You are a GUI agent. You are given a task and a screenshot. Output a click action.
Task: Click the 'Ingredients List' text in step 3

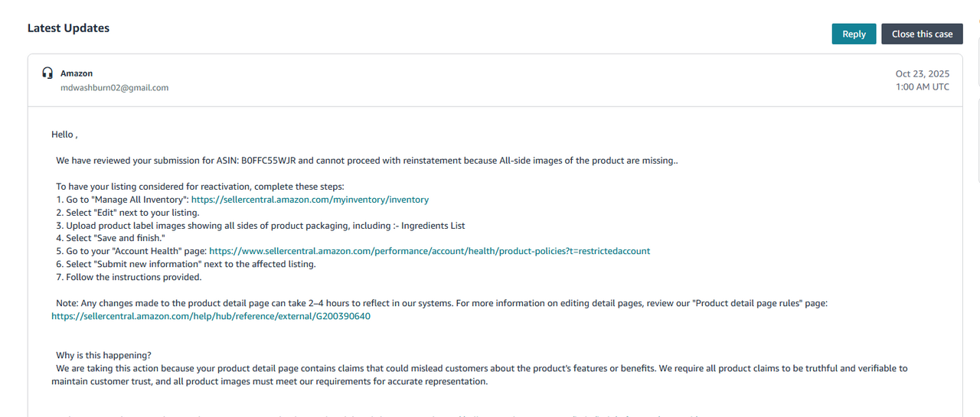(x=433, y=226)
